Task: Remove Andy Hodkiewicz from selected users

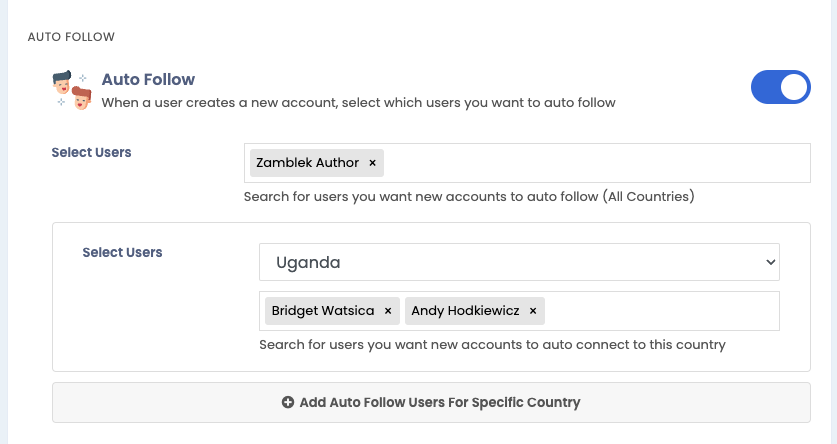Action: (x=533, y=311)
